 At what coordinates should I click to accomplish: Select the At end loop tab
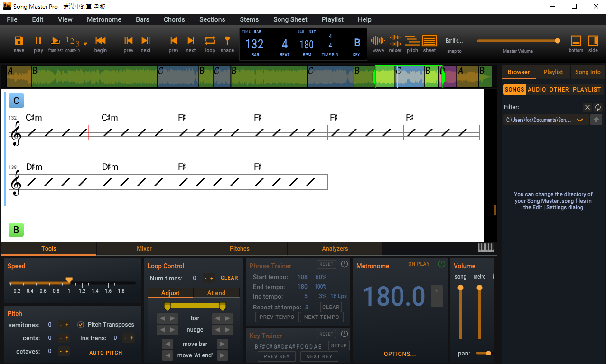pyautogui.click(x=216, y=293)
